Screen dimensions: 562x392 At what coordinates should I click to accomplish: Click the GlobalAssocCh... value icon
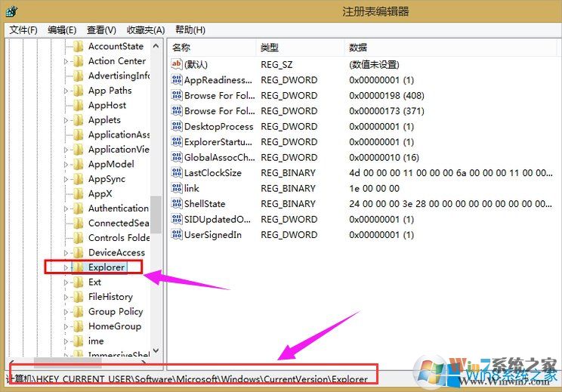[x=177, y=157]
